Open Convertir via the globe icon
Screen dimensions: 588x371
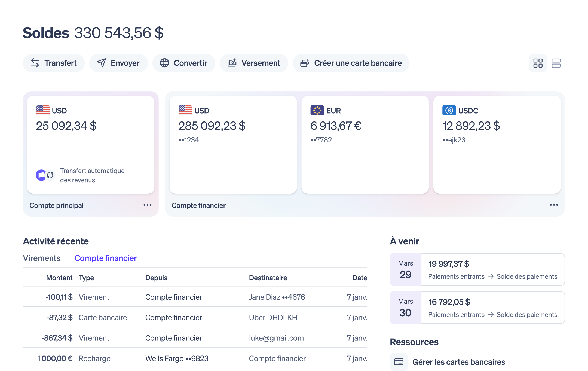(x=164, y=63)
